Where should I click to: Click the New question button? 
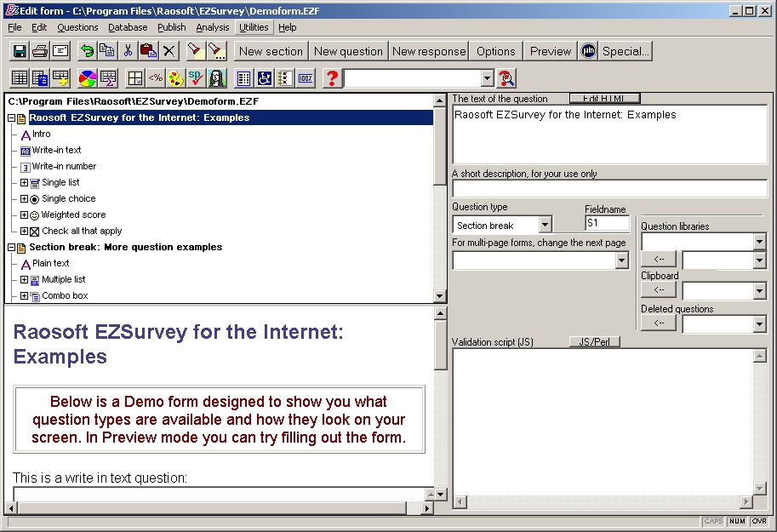[348, 51]
